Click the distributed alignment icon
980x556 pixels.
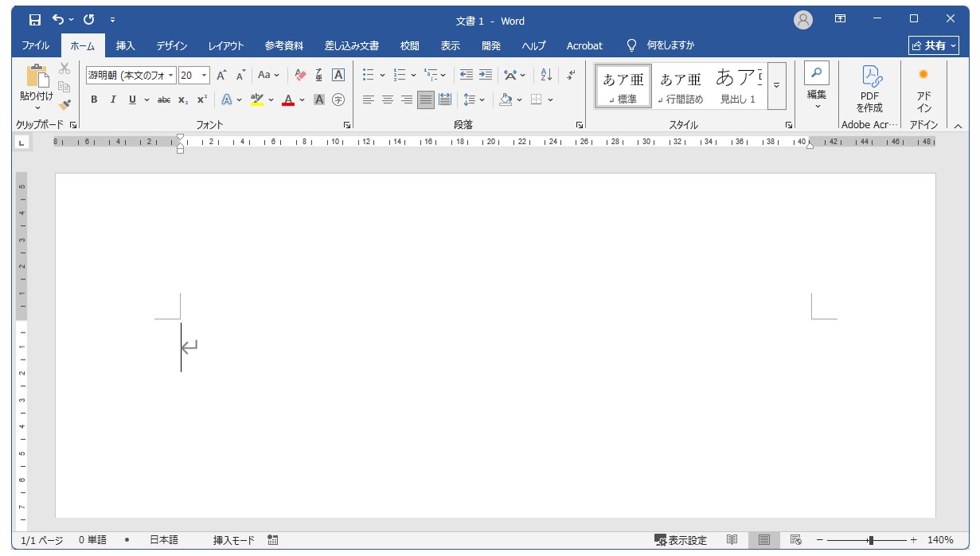(445, 99)
